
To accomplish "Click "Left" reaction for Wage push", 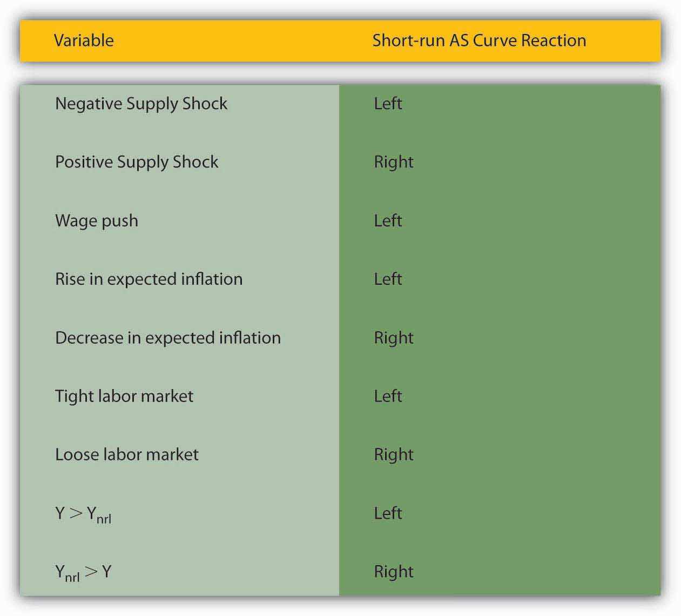I will pos(388,220).
